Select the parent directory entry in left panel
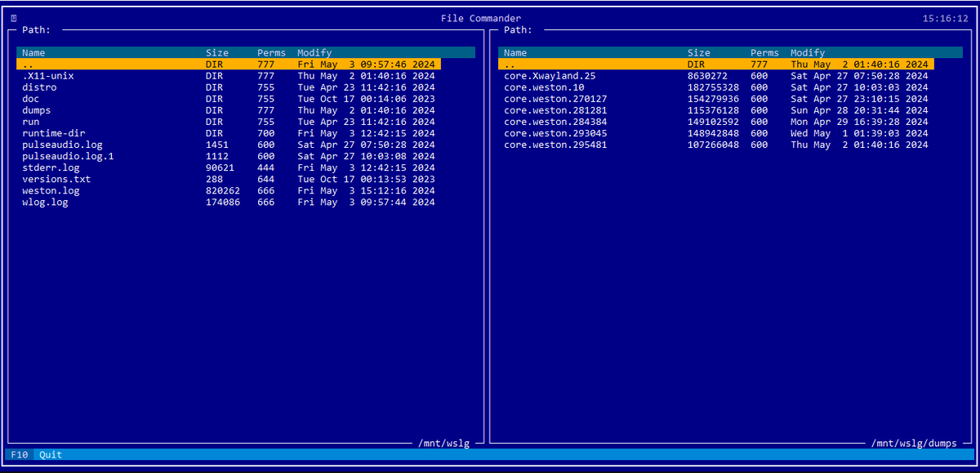 (x=229, y=65)
